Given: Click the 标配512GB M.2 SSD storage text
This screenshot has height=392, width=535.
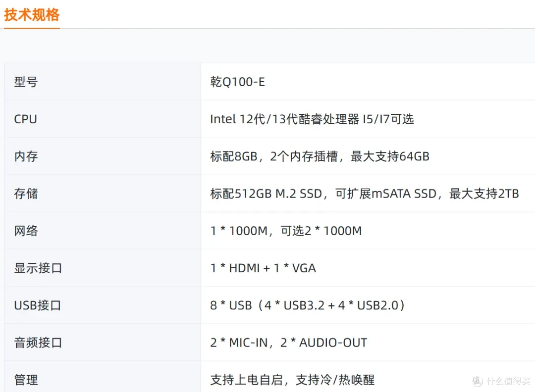Looking at the screenshot, I should coord(365,193).
